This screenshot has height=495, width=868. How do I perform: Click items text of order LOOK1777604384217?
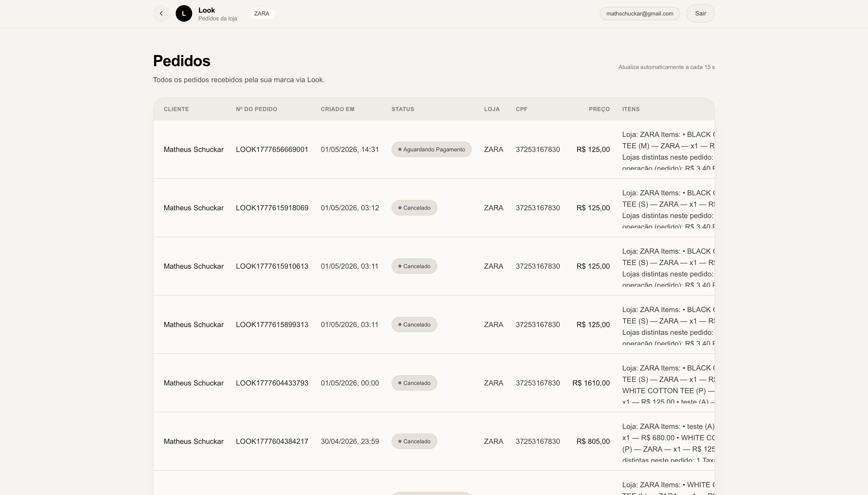pyautogui.click(x=668, y=441)
